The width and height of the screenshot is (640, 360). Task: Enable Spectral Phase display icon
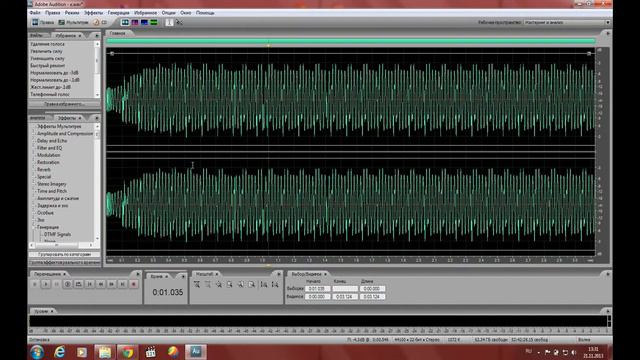point(153,22)
